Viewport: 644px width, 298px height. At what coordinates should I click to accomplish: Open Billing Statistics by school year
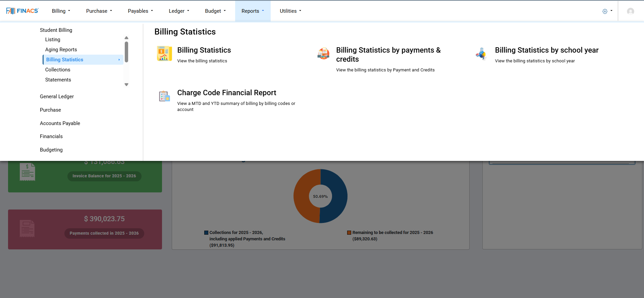[x=546, y=50]
